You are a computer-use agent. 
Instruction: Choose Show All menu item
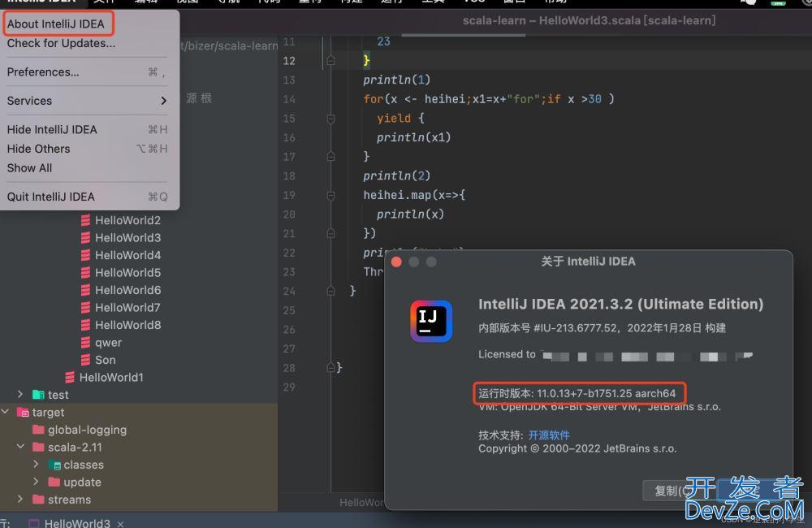click(x=29, y=168)
